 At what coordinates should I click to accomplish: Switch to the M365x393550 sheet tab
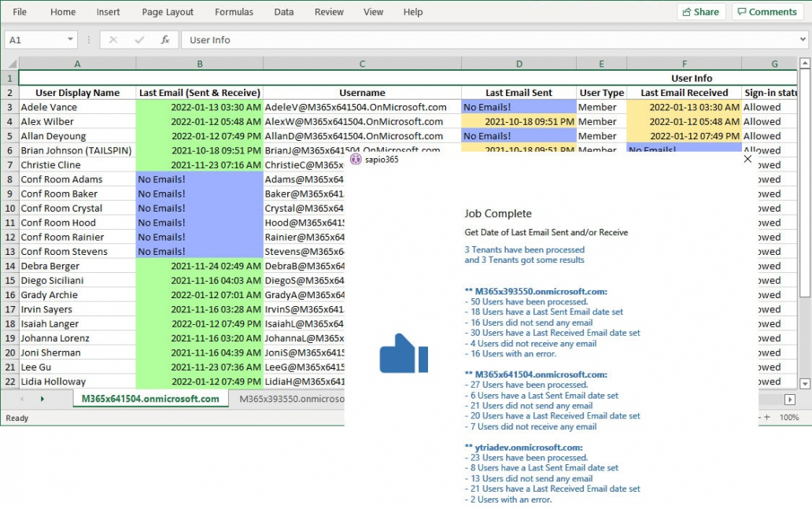coord(292,399)
